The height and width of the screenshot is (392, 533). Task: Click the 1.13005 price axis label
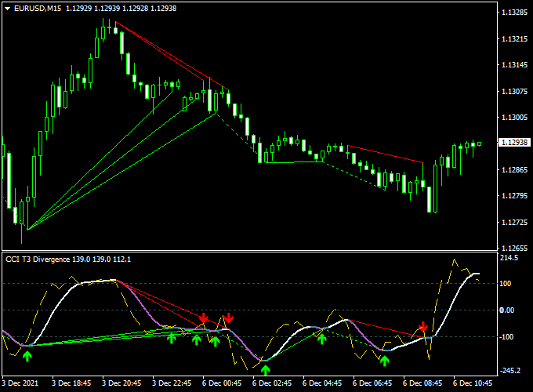coord(514,118)
